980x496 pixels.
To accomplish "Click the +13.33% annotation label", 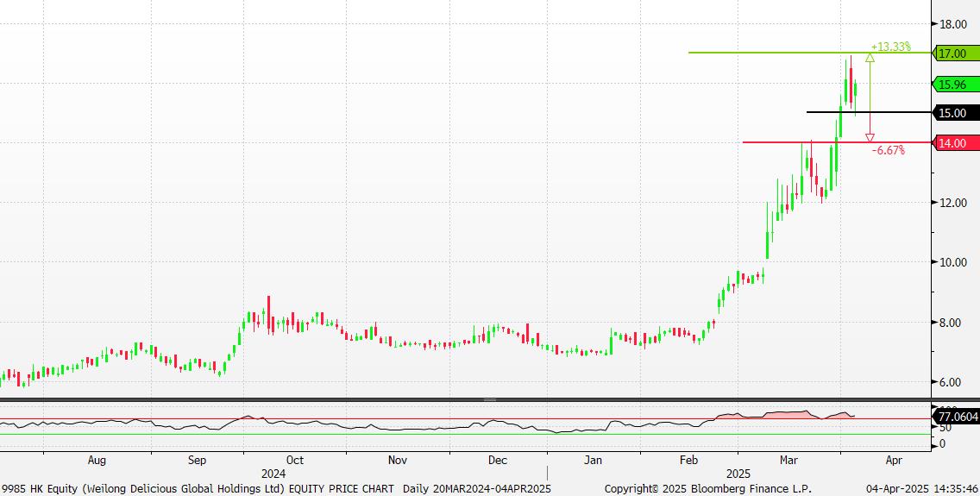I will coord(890,47).
